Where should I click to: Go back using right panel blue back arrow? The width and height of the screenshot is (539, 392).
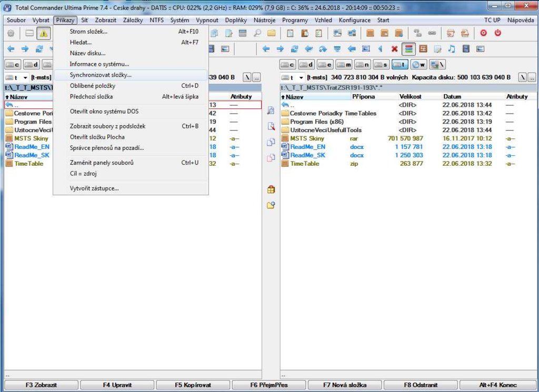[x=266, y=49]
